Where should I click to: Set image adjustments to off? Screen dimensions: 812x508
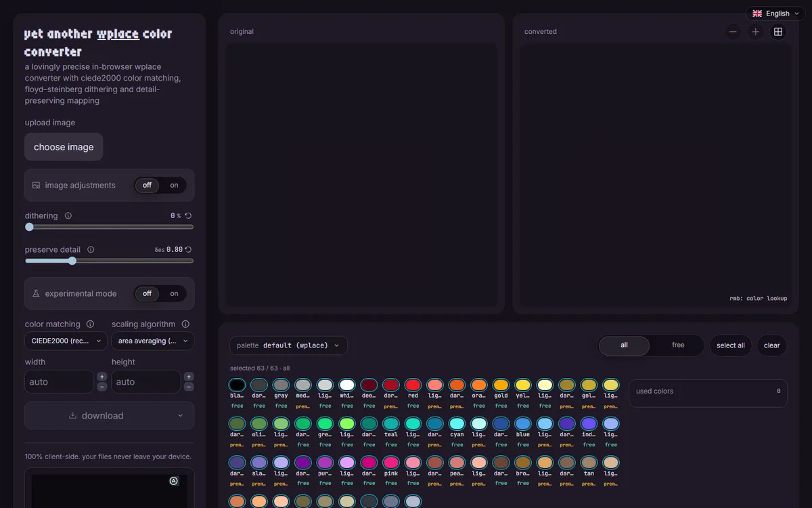click(147, 186)
